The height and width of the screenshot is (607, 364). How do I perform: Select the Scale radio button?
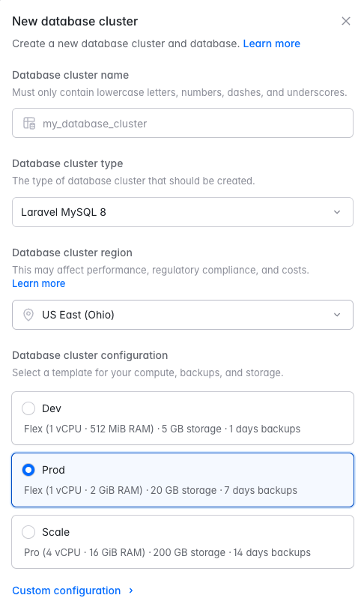coord(28,532)
